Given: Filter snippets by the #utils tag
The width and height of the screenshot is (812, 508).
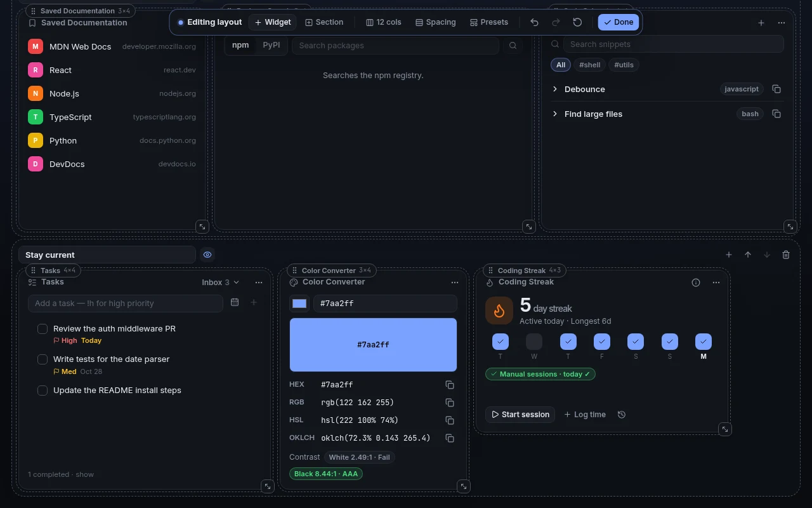Looking at the screenshot, I should [x=624, y=65].
